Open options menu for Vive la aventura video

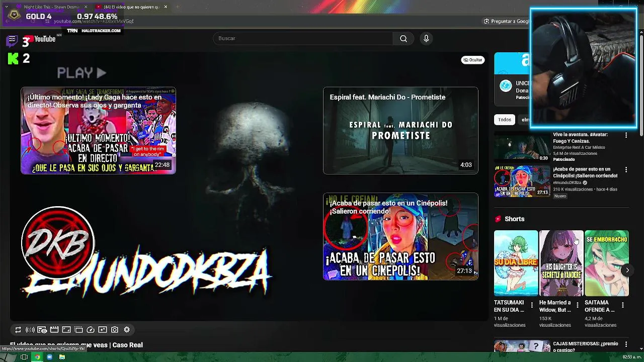tap(626, 135)
